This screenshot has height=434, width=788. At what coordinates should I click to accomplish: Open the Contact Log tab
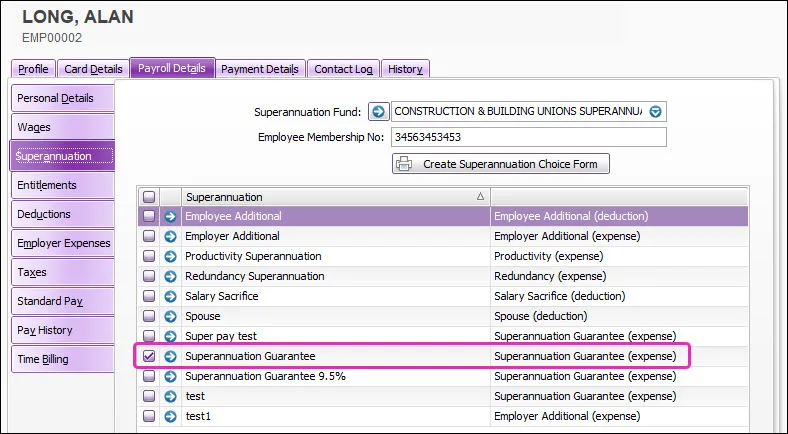click(344, 69)
